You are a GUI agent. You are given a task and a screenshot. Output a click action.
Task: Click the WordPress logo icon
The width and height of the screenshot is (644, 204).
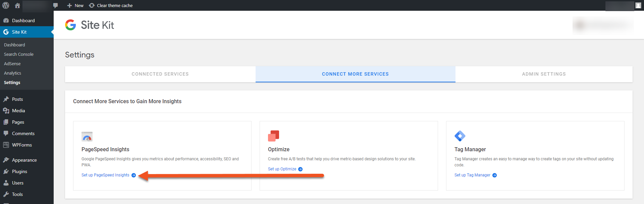click(x=6, y=5)
